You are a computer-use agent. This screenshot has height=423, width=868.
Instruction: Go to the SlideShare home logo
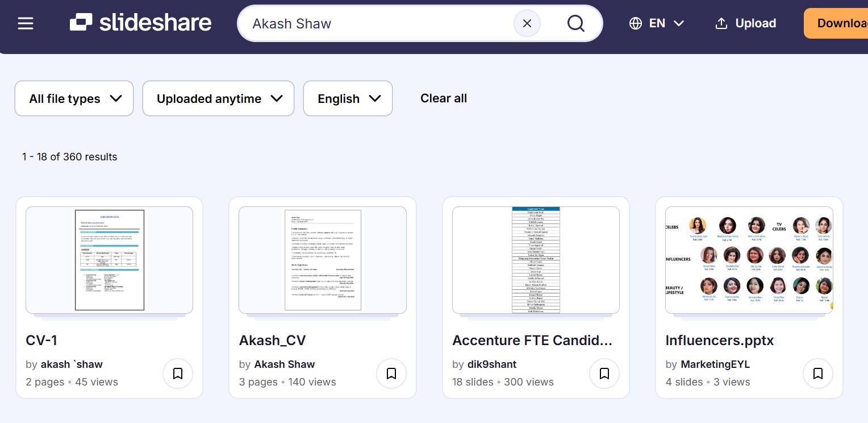140,23
